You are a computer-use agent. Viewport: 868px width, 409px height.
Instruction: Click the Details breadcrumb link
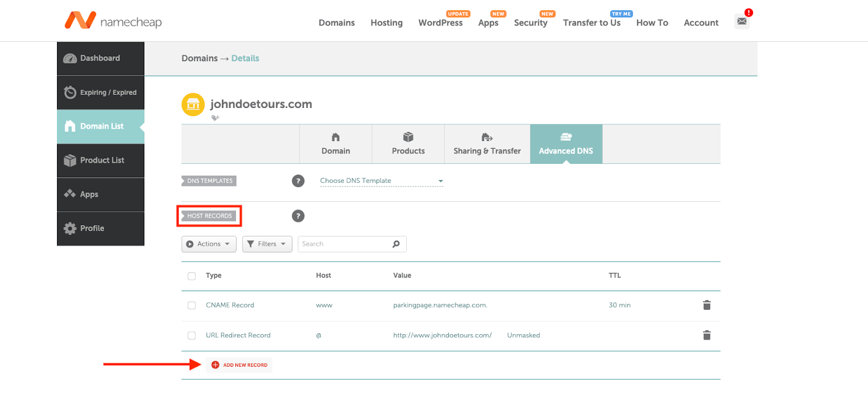click(x=245, y=59)
